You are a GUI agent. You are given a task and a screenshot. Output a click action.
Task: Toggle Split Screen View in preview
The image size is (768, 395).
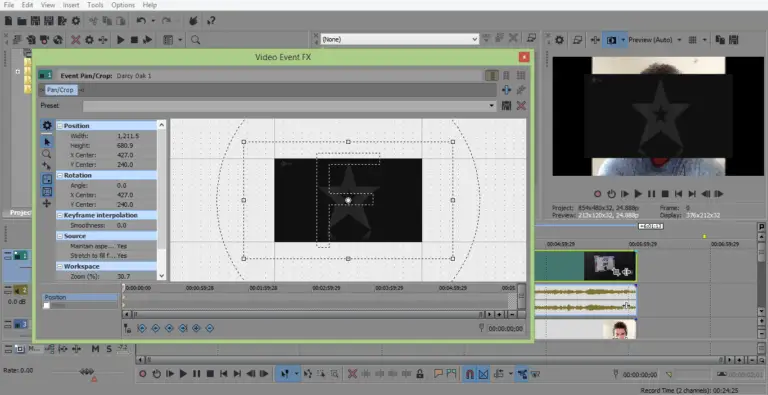click(x=611, y=40)
